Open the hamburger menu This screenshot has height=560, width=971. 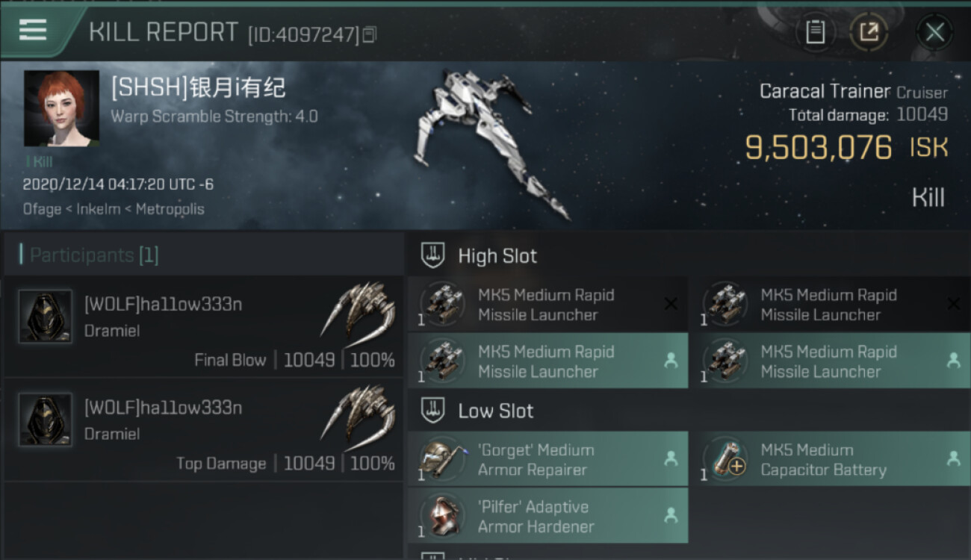tap(33, 30)
